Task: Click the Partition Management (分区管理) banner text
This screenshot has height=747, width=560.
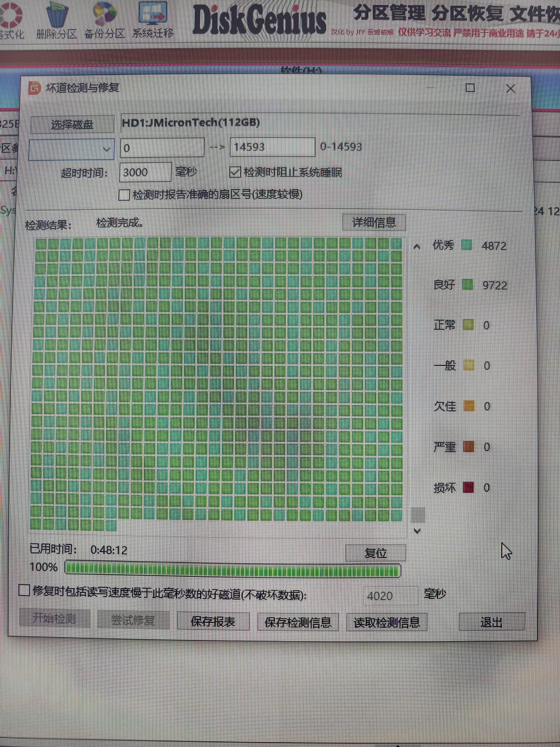Action: tap(390, 13)
